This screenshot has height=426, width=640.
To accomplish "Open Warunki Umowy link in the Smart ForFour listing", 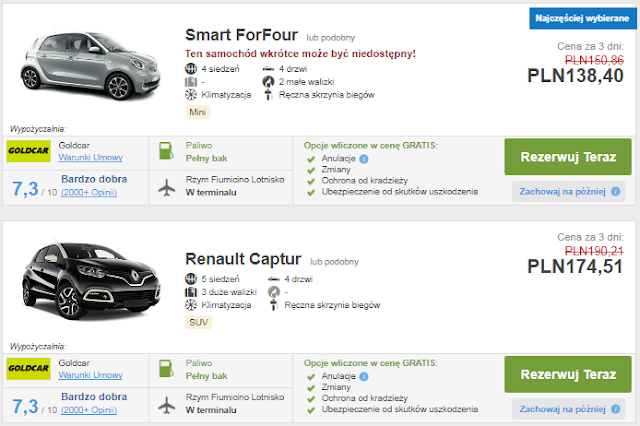I will point(92,158).
